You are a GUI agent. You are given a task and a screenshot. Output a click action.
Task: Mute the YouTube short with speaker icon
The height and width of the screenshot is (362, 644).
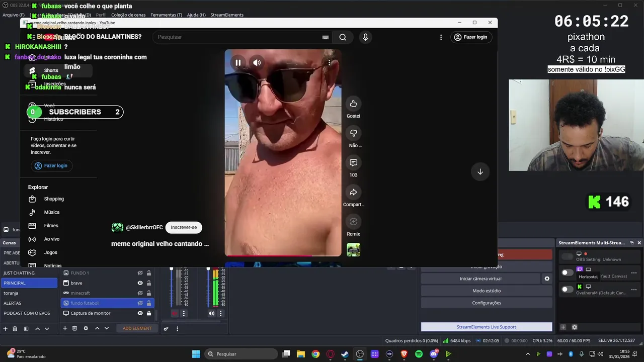257,63
